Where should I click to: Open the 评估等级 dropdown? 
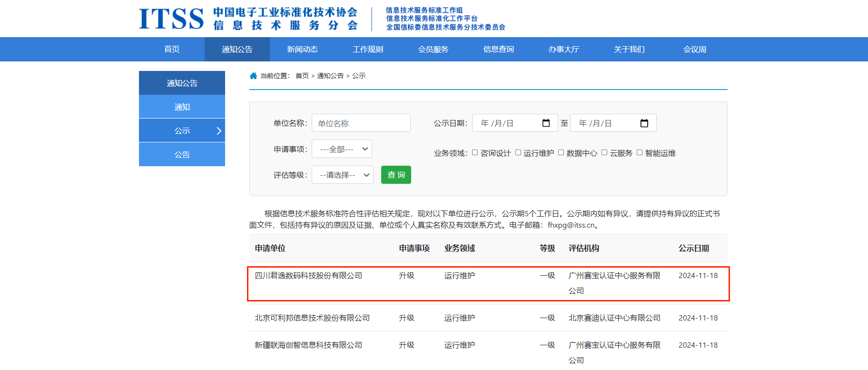(342, 175)
